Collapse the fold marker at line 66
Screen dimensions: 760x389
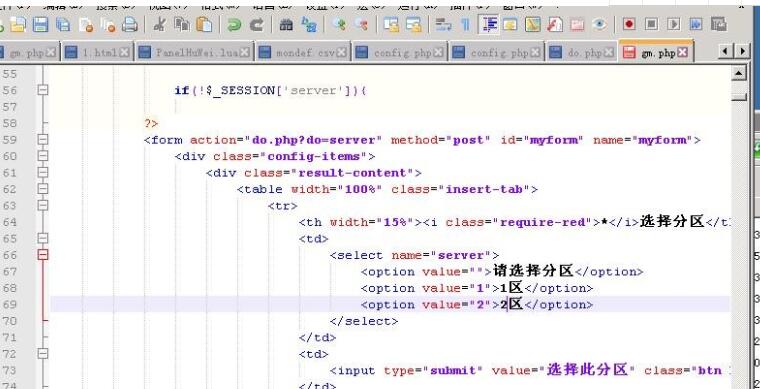point(43,254)
